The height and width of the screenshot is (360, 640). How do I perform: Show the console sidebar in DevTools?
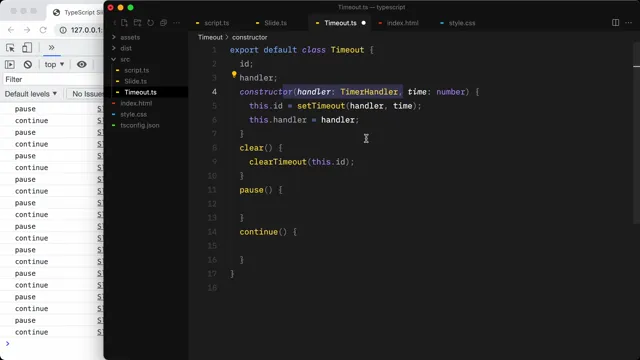click(10, 64)
